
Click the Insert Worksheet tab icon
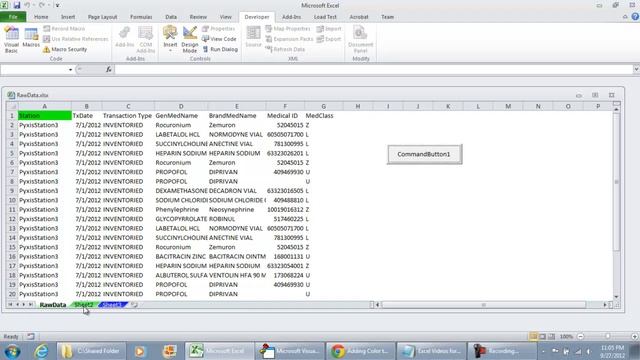tap(134, 305)
